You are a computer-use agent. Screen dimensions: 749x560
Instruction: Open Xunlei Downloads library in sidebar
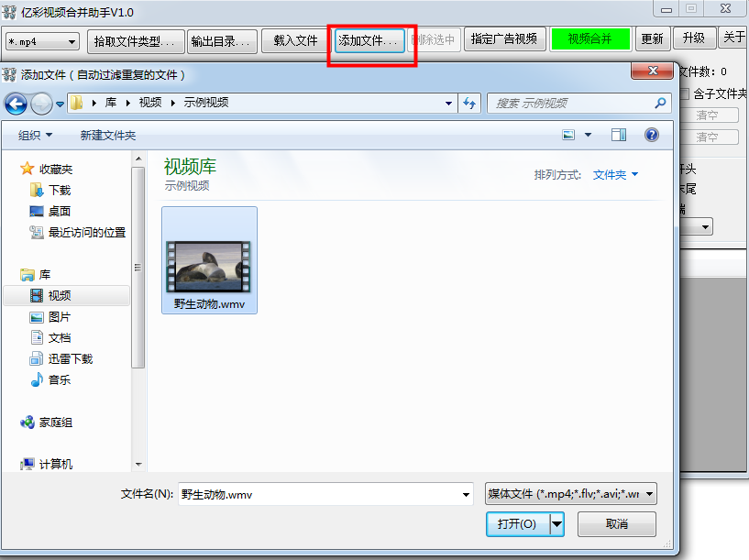pos(70,358)
